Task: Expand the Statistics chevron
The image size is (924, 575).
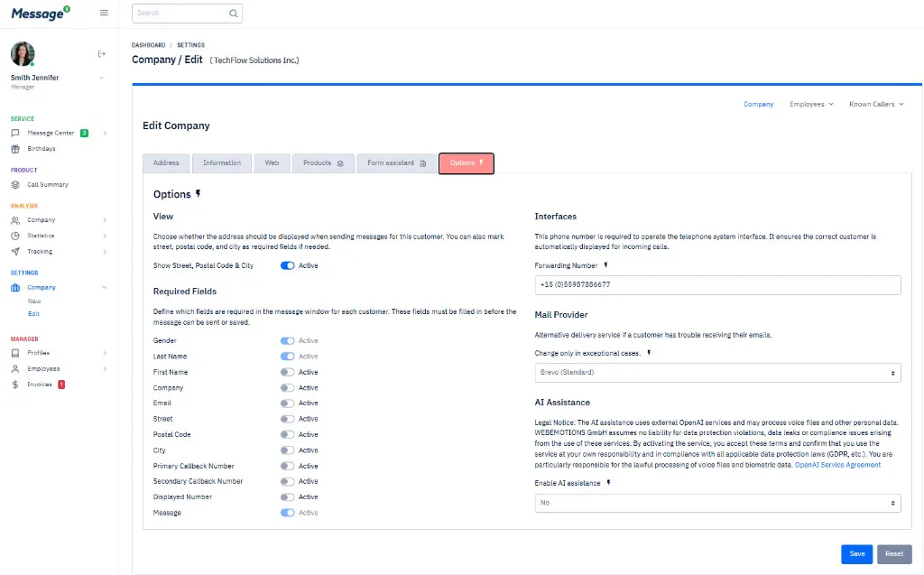Action: [105, 236]
